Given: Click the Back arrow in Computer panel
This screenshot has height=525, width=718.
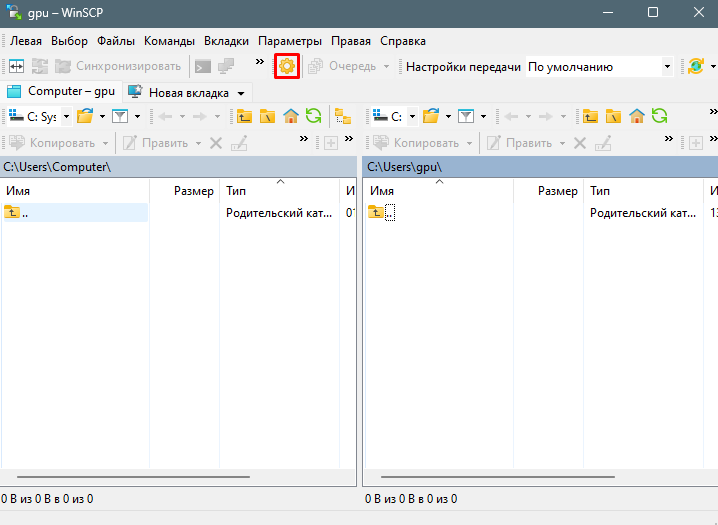Looking at the screenshot, I should point(165,117).
